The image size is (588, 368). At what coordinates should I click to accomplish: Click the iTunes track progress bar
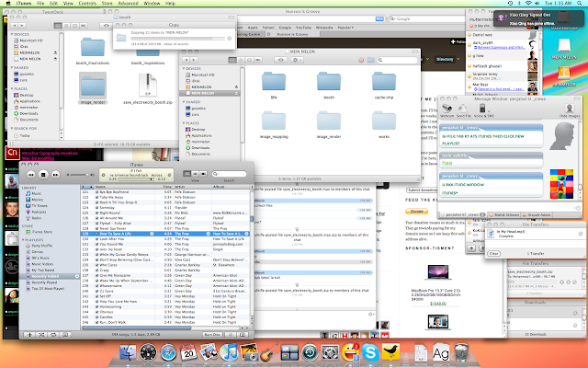(x=137, y=179)
